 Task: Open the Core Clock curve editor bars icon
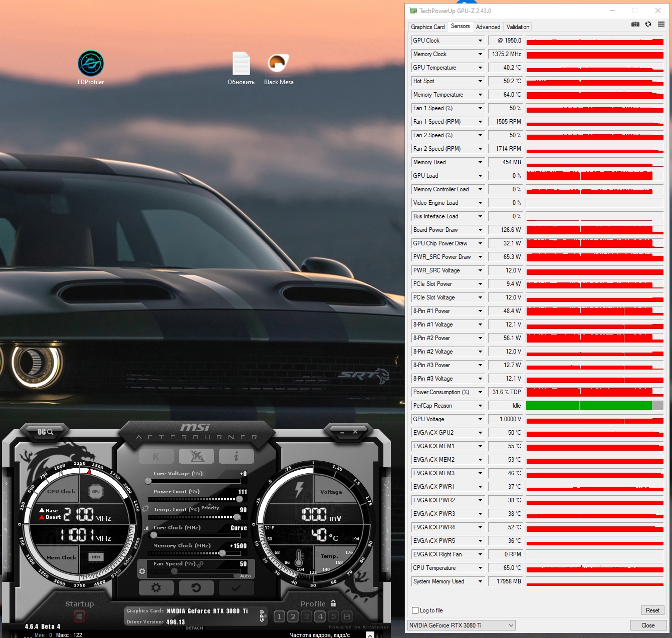[x=146, y=528]
